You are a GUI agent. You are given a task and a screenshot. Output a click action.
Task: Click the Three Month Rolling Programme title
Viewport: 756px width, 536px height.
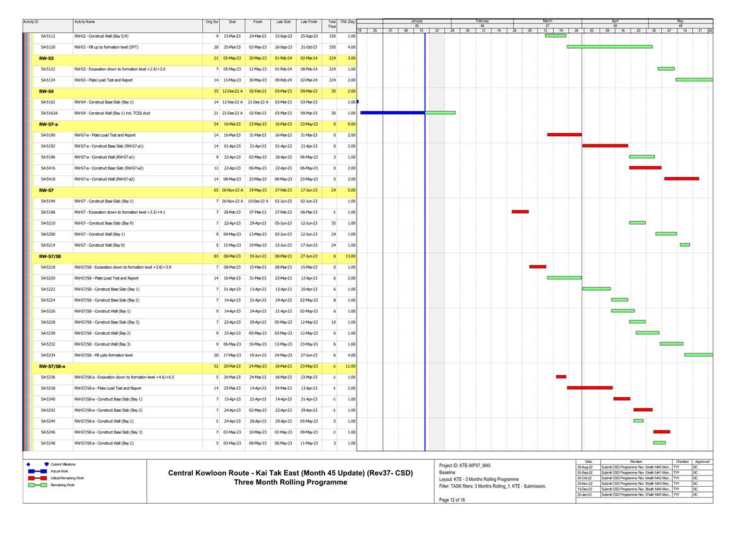[290, 483]
